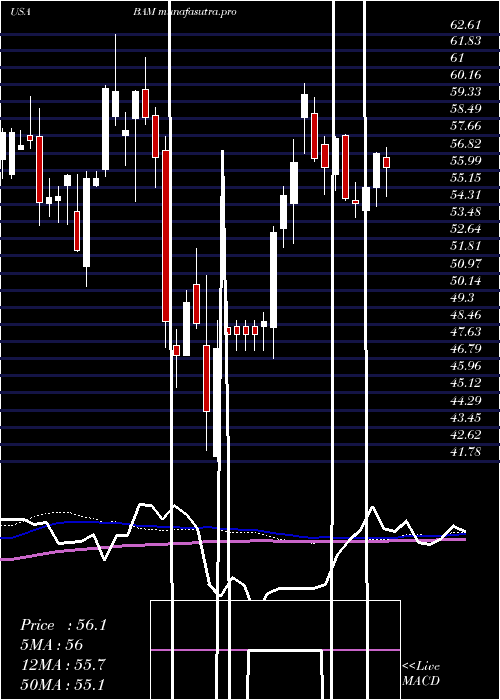Click the 52.64 price axis label
The image size is (500, 700).
(465, 229)
